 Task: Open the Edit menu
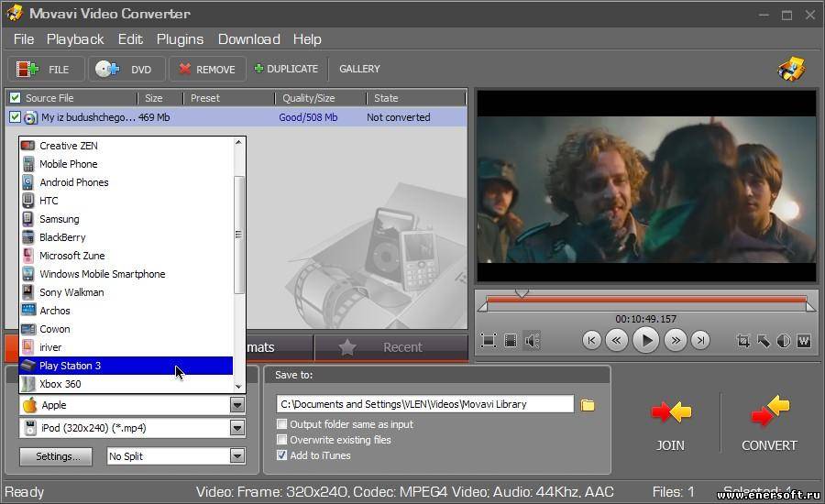(x=130, y=39)
